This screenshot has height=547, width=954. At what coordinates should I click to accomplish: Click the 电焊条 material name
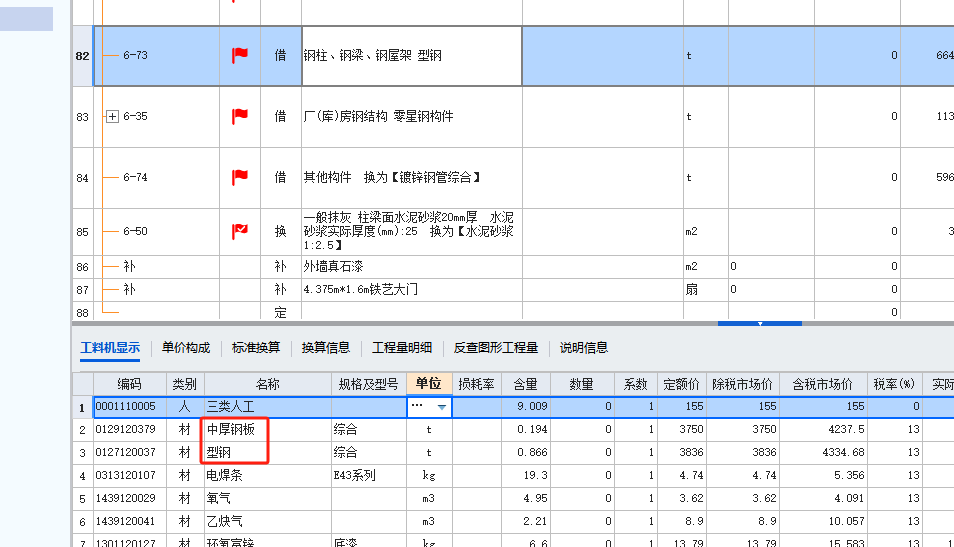coord(225,476)
